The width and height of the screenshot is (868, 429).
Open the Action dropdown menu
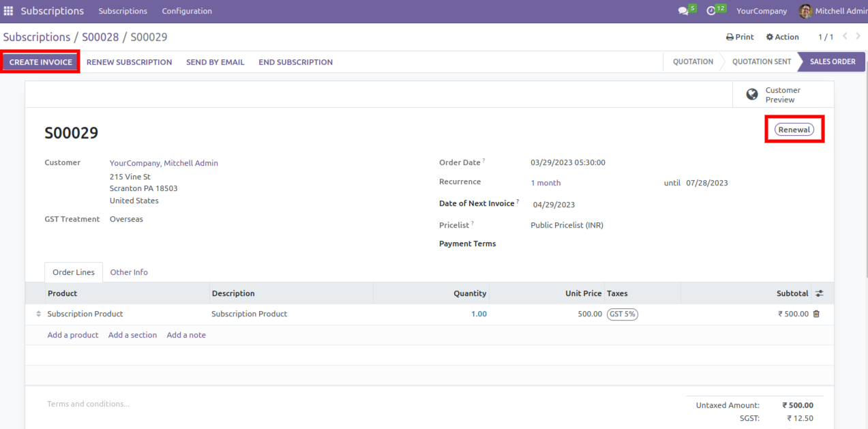click(782, 37)
